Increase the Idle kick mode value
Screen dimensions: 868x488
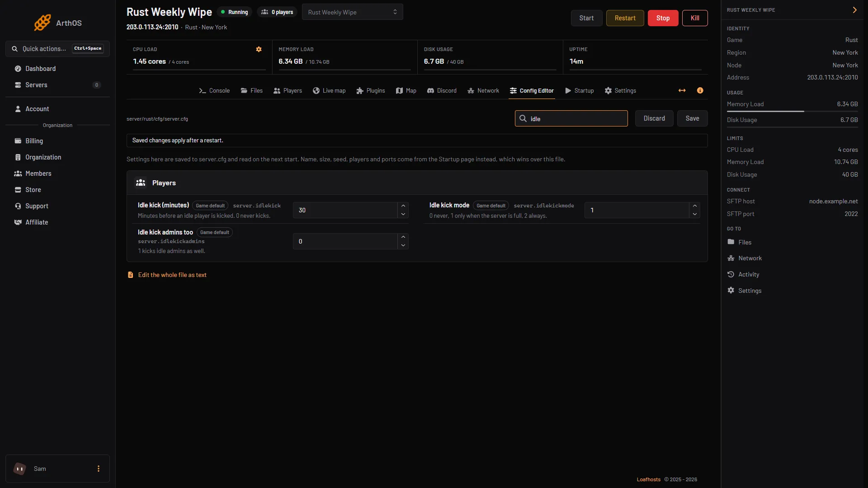pyautogui.click(x=694, y=206)
